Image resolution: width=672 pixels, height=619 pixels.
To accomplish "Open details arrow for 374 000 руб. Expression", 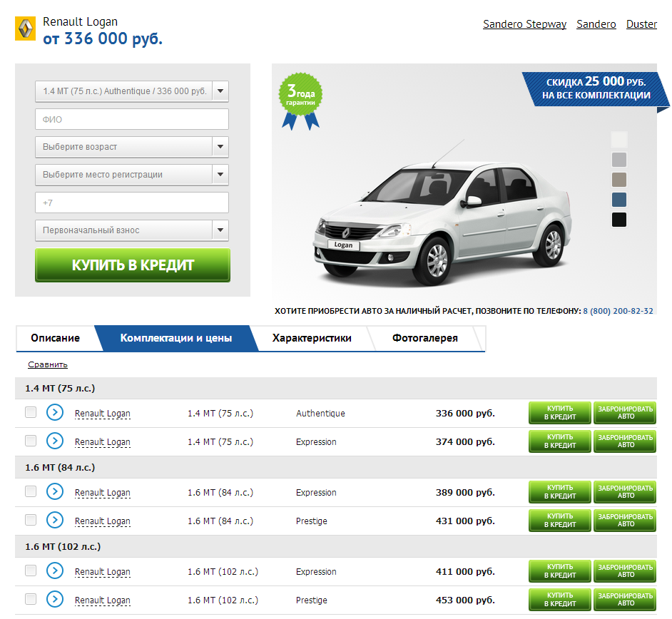I will pyautogui.click(x=55, y=441).
